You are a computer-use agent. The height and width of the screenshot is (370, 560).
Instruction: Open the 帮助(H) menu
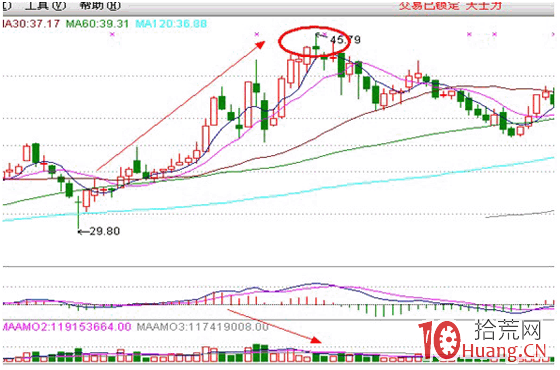pos(100,5)
